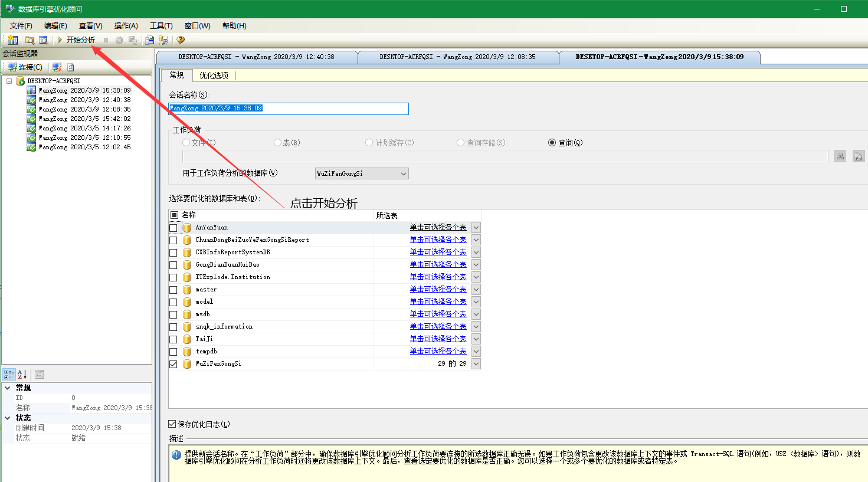Switch properties panel to categorized view icon

[x=9, y=373]
